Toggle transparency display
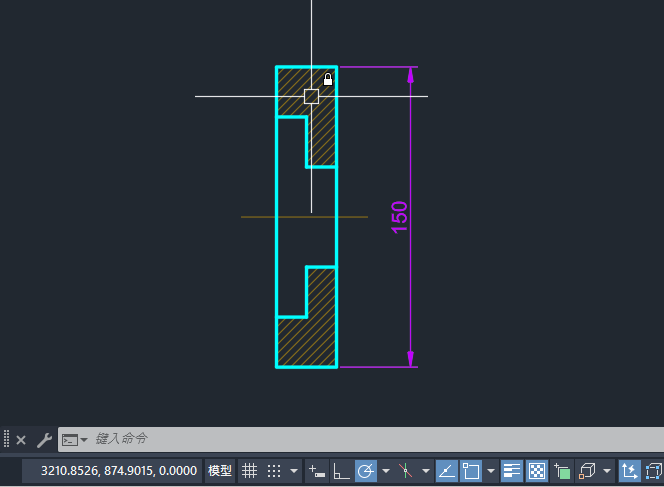Image resolution: width=664 pixels, height=487 pixels. tap(537, 471)
